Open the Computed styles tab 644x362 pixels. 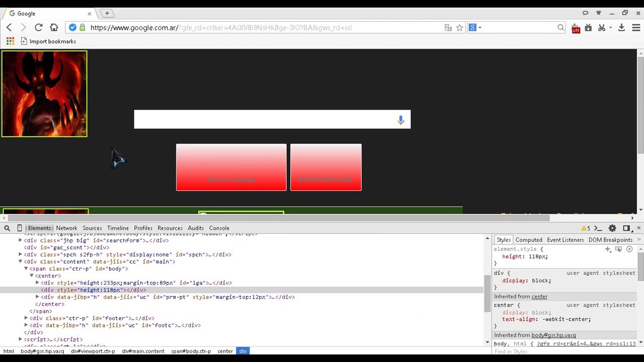click(529, 240)
